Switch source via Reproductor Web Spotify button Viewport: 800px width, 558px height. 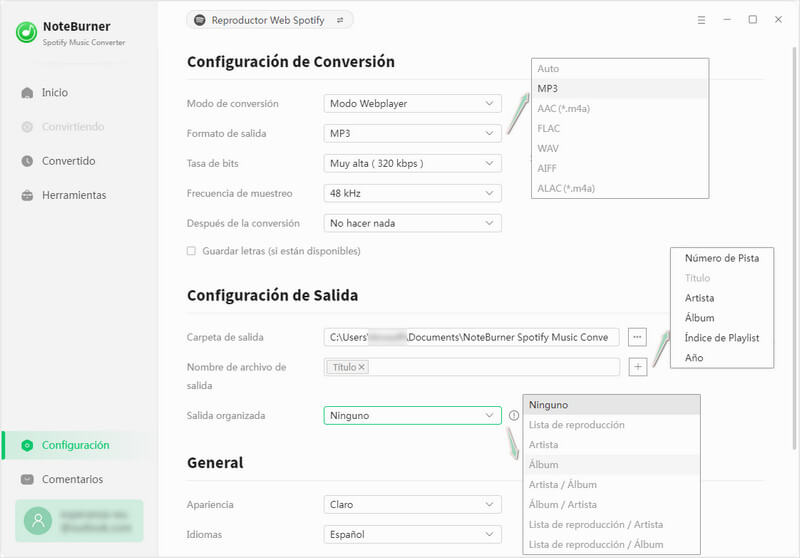[x=269, y=20]
